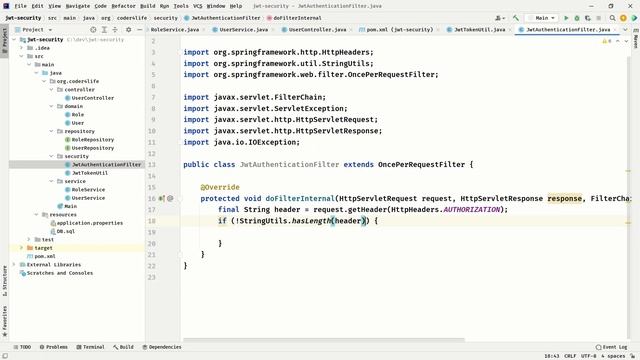
Task: Click Expand All icon in Project panel
Action: pyautogui.click(x=104, y=30)
